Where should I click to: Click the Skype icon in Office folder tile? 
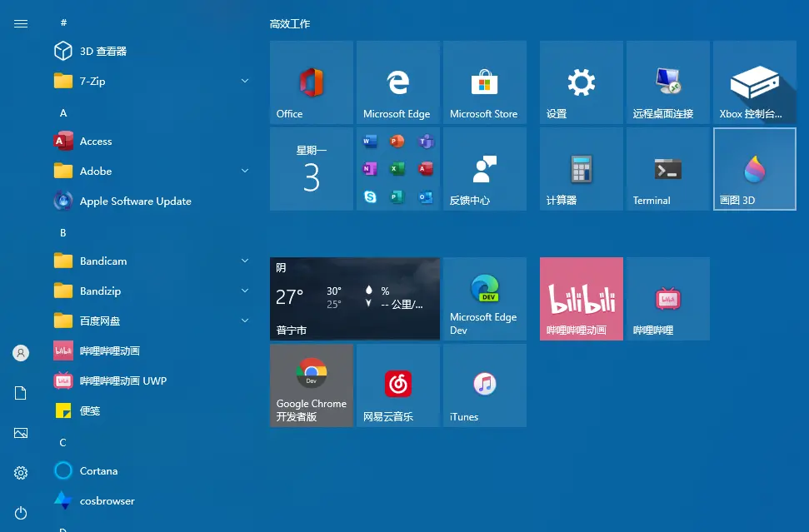click(370, 196)
